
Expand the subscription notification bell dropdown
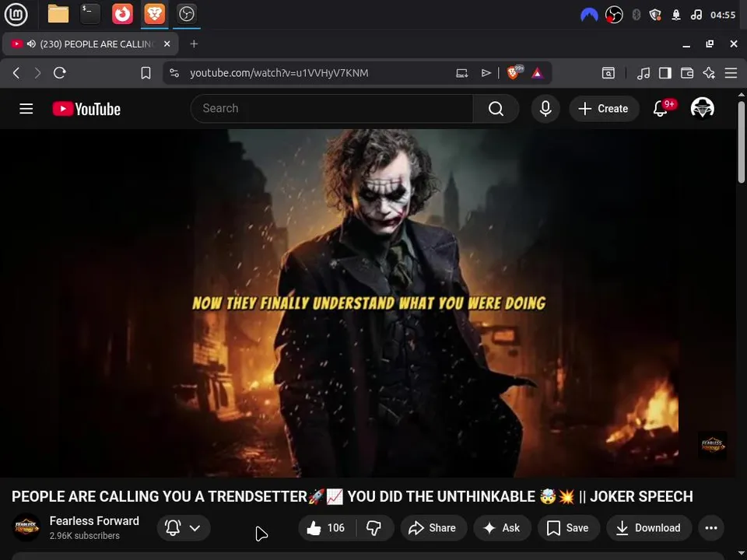point(184,527)
